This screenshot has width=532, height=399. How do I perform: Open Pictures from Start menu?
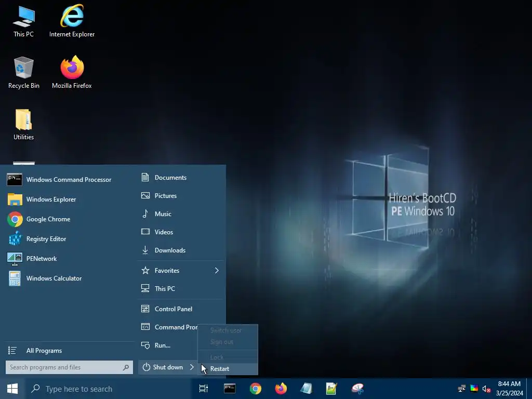181,196
